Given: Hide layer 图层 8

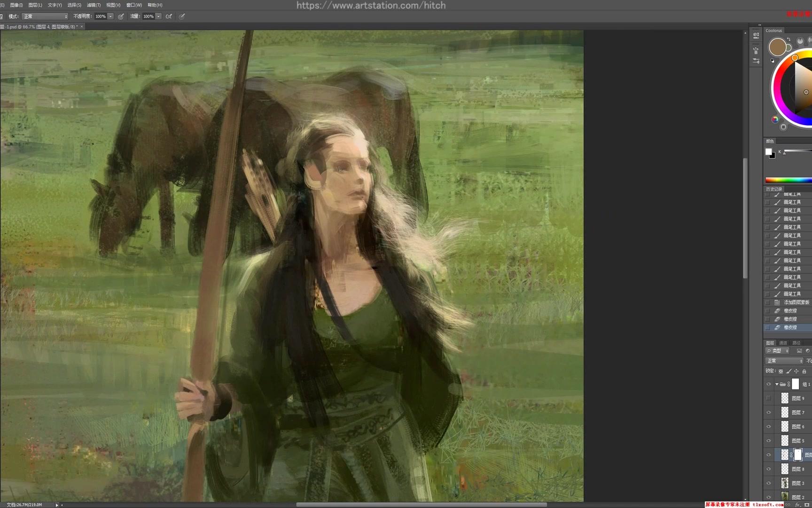Looking at the screenshot, I should (769, 469).
